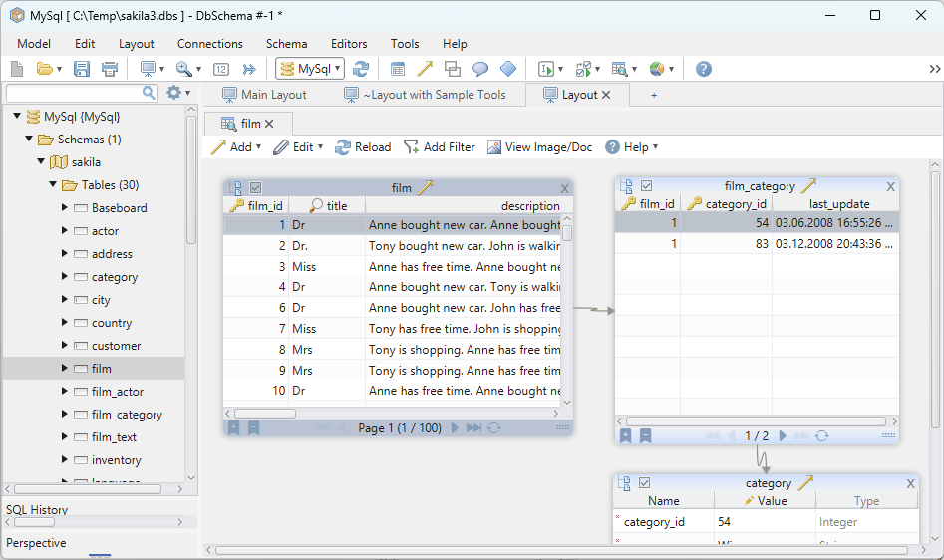Click the double-arrow forward toolbar icon
Screen dimensions: 944x560
tap(249, 69)
